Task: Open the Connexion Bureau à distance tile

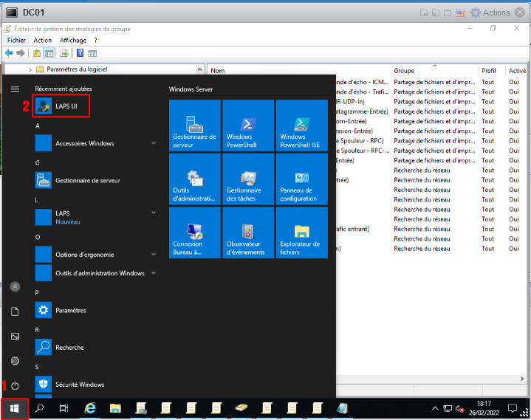Action: point(195,232)
